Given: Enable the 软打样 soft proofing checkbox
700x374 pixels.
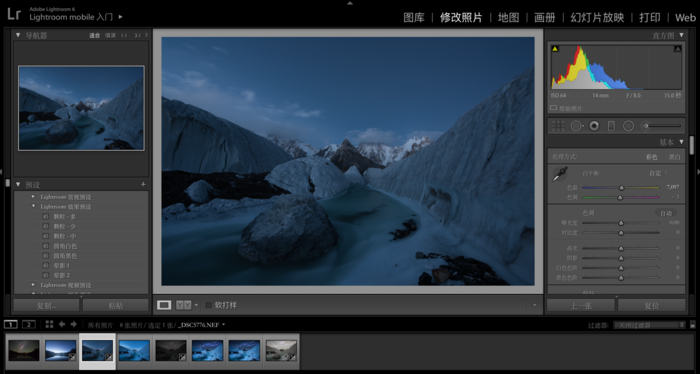Looking at the screenshot, I should point(208,305).
